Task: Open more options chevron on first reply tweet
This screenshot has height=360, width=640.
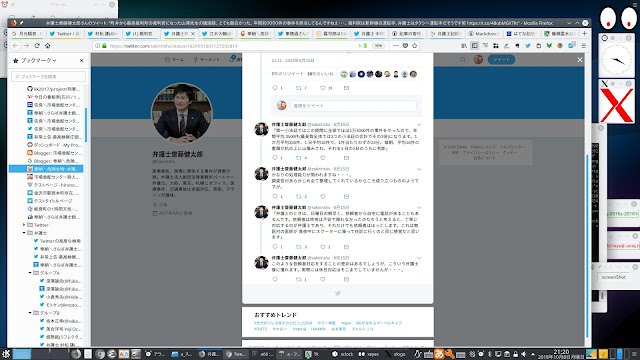Action: (419, 124)
